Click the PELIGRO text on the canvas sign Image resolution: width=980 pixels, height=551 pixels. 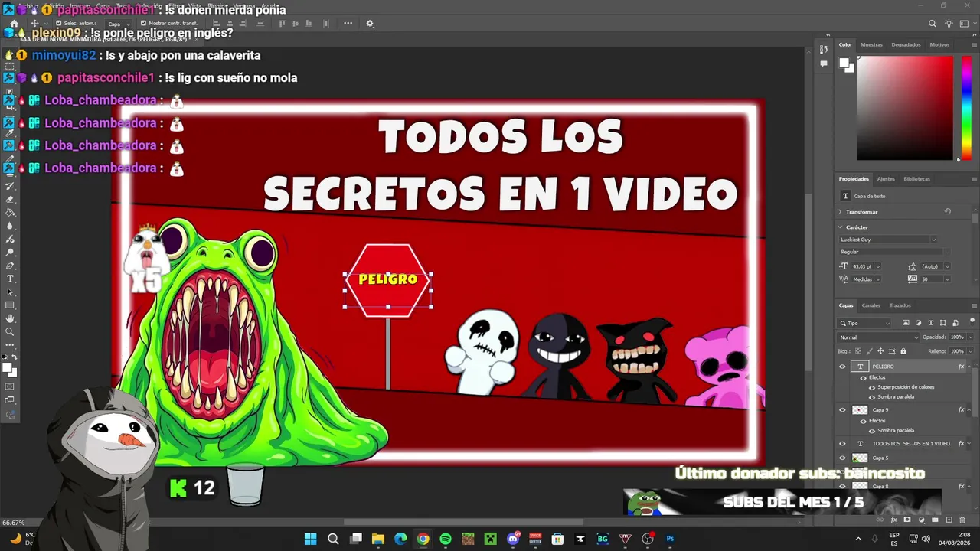coord(387,279)
